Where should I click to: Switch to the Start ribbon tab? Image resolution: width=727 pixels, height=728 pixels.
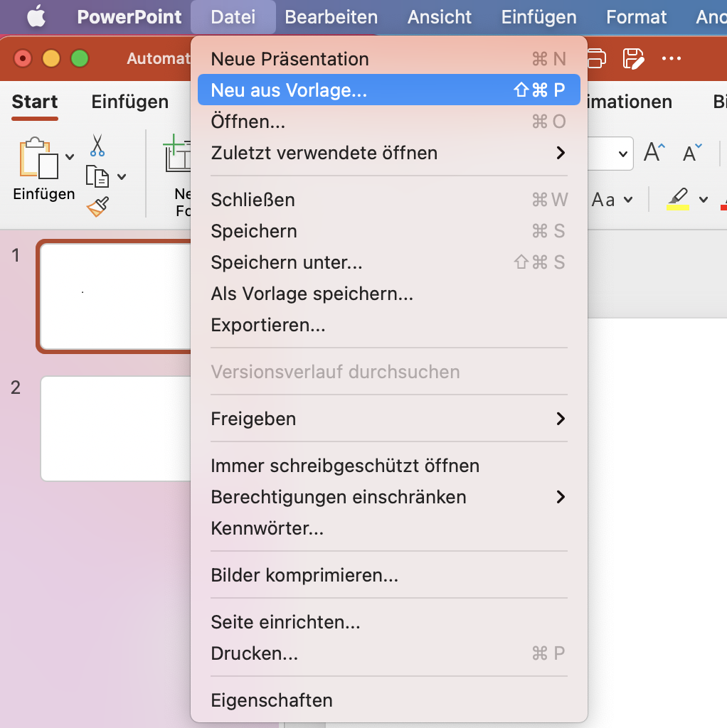[x=35, y=102]
